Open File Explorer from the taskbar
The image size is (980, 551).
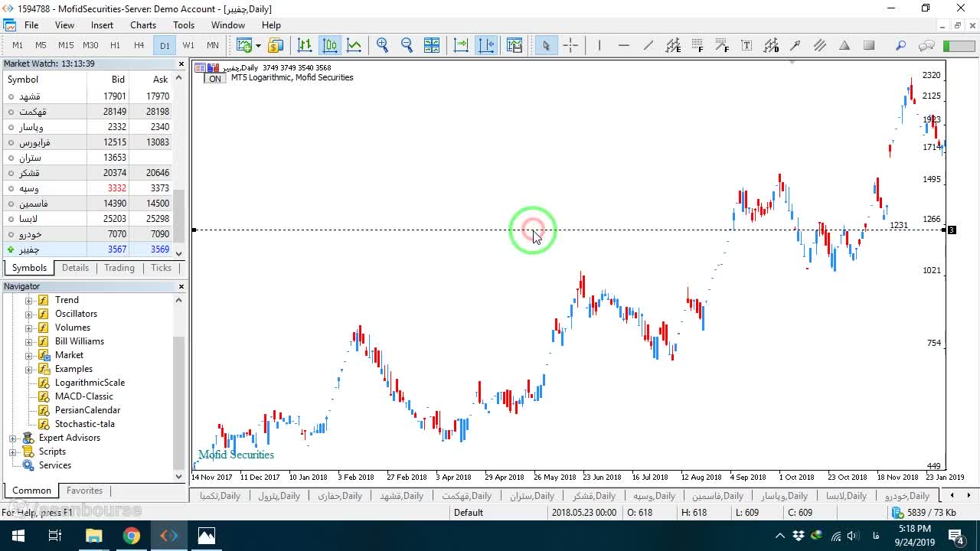pos(93,536)
